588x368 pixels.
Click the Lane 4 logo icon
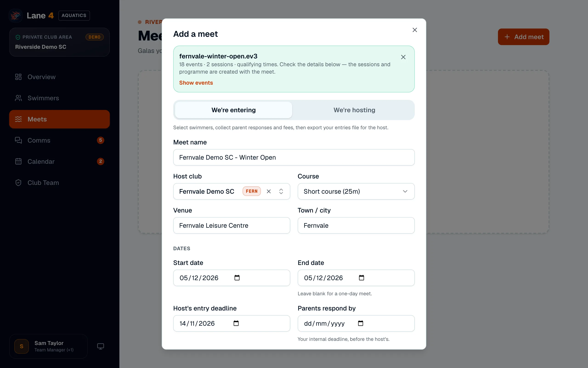(16, 16)
